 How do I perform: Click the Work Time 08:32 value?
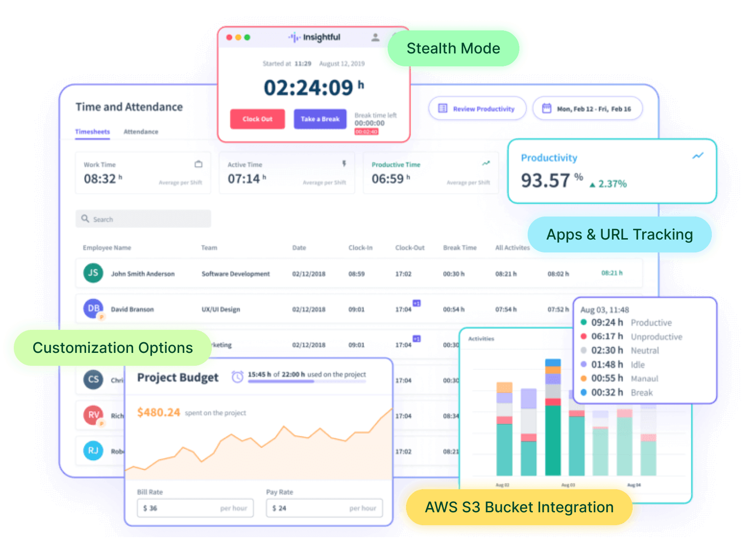tap(103, 179)
